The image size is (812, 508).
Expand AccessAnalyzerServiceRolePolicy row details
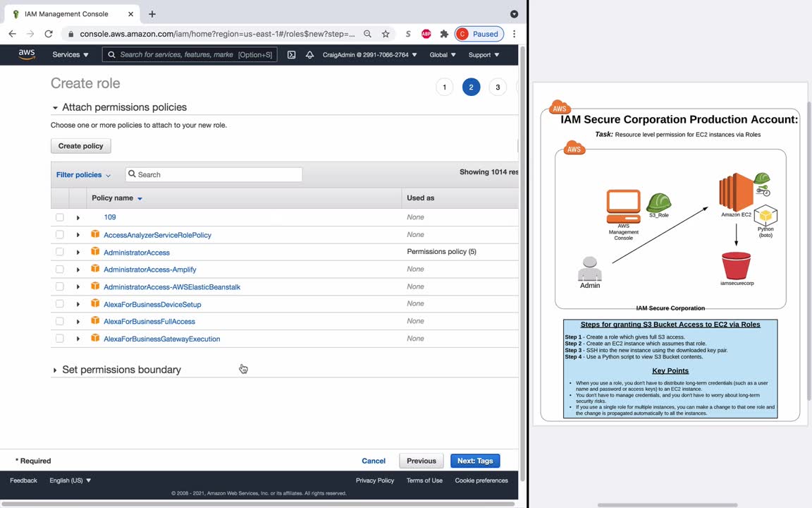click(x=78, y=235)
